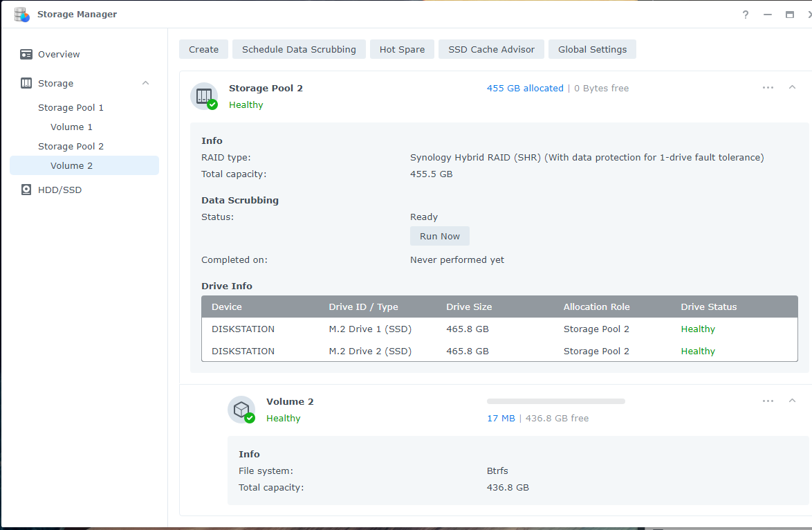The width and height of the screenshot is (812, 530).
Task: Click the Never performed yet text
Action: coord(456,260)
